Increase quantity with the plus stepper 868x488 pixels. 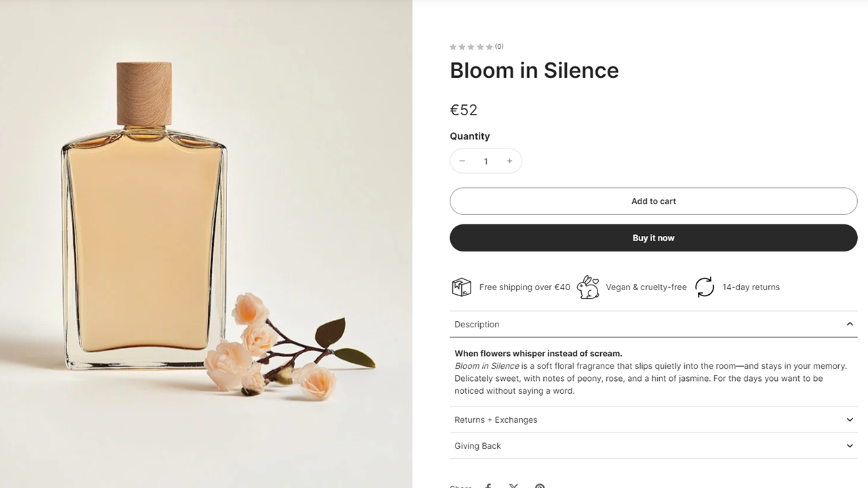coord(509,161)
